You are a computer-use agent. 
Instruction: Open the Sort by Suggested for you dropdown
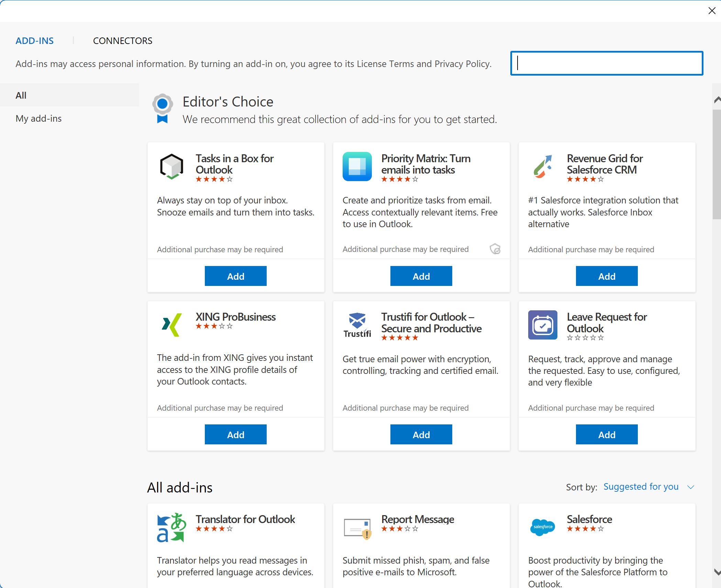click(x=641, y=487)
